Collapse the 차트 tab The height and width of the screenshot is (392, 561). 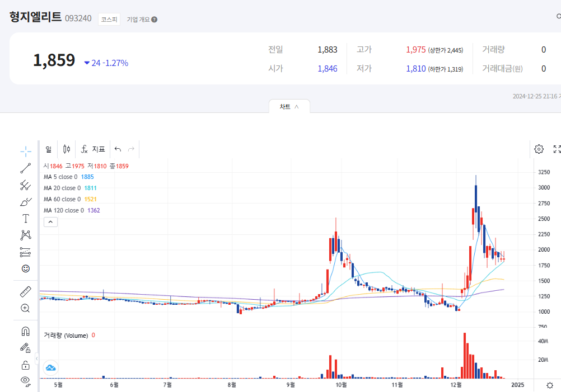point(289,106)
